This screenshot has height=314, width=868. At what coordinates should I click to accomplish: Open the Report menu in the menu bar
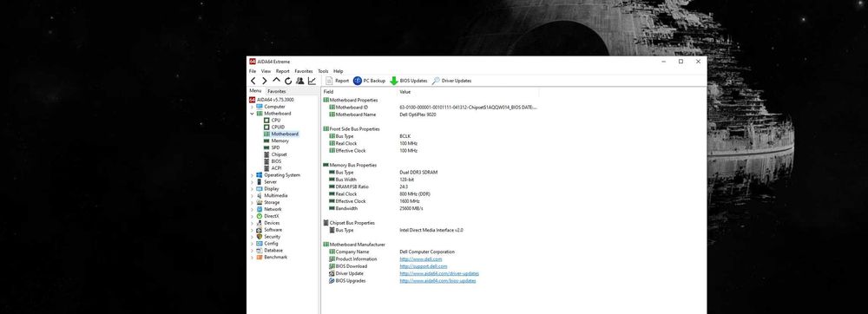(282, 71)
